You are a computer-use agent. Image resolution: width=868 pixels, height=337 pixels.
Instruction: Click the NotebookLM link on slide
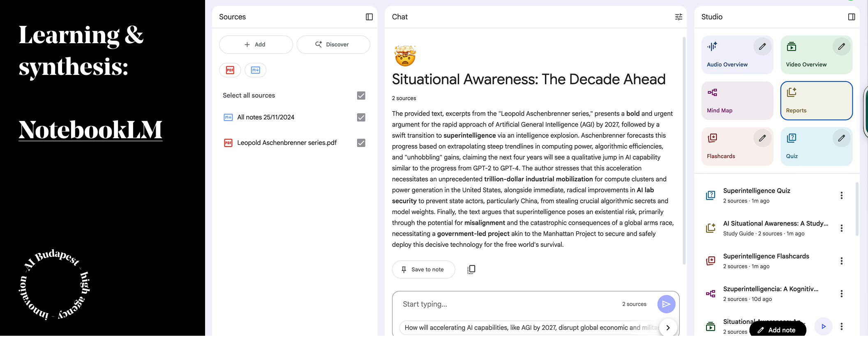tap(90, 130)
